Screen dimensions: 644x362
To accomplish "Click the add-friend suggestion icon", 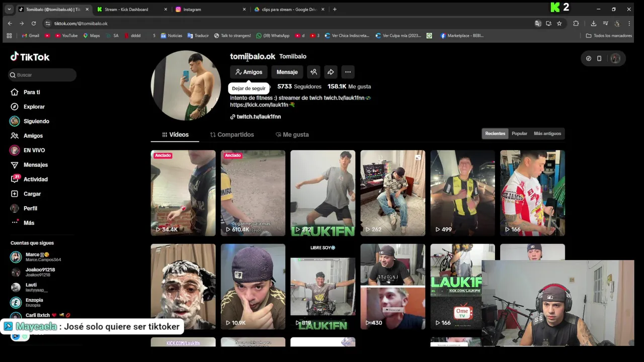I will pos(313,72).
